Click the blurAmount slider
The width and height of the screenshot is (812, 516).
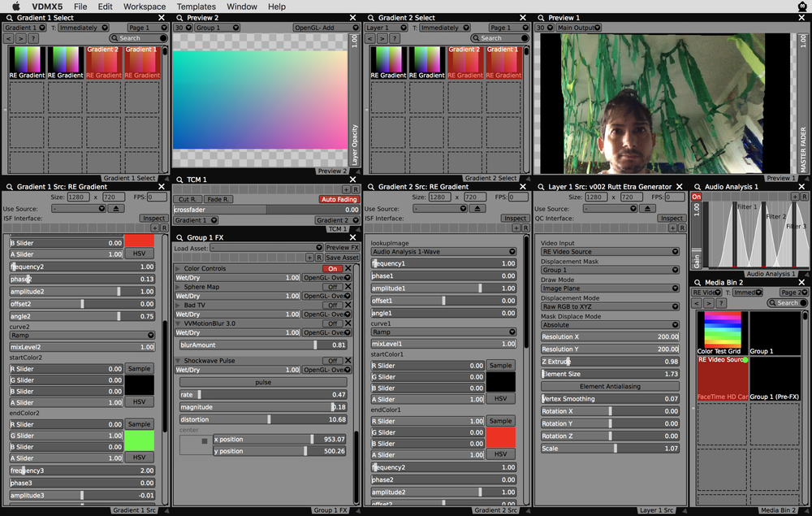tap(263, 345)
